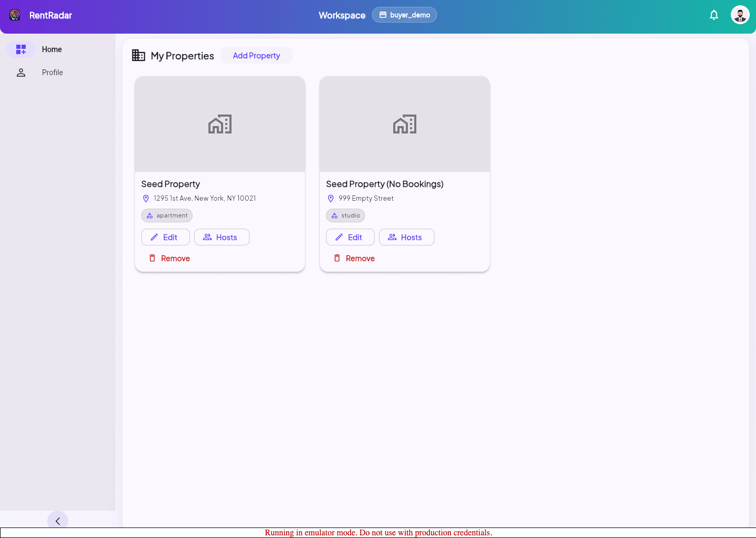Click the studio type chip

pos(345,216)
